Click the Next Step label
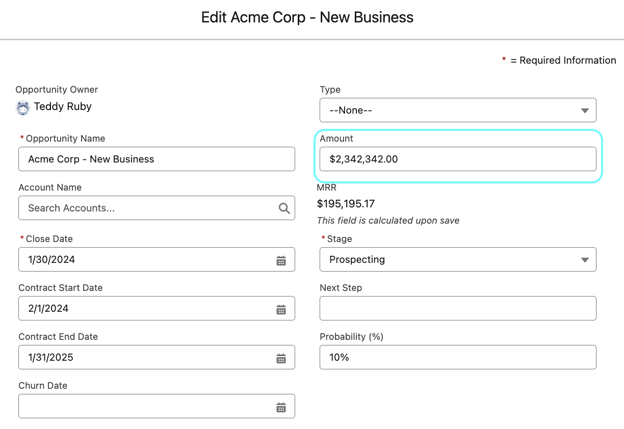 click(341, 288)
